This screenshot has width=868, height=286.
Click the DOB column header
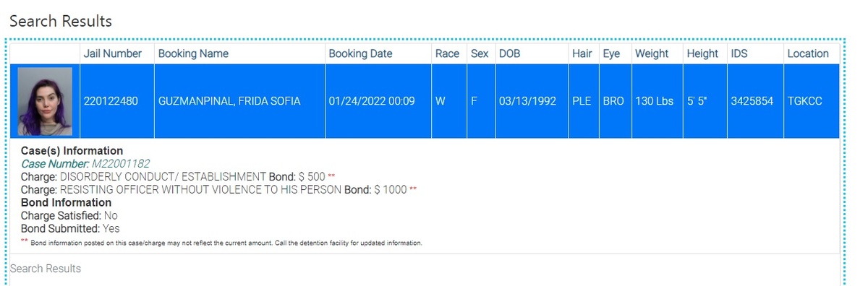(509, 53)
